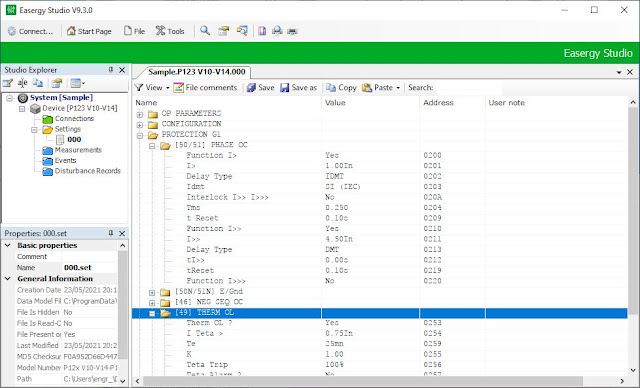The image size is (640, 388).
Task: Click the purple book icon in main toolbar
Action: coord(262,31)
